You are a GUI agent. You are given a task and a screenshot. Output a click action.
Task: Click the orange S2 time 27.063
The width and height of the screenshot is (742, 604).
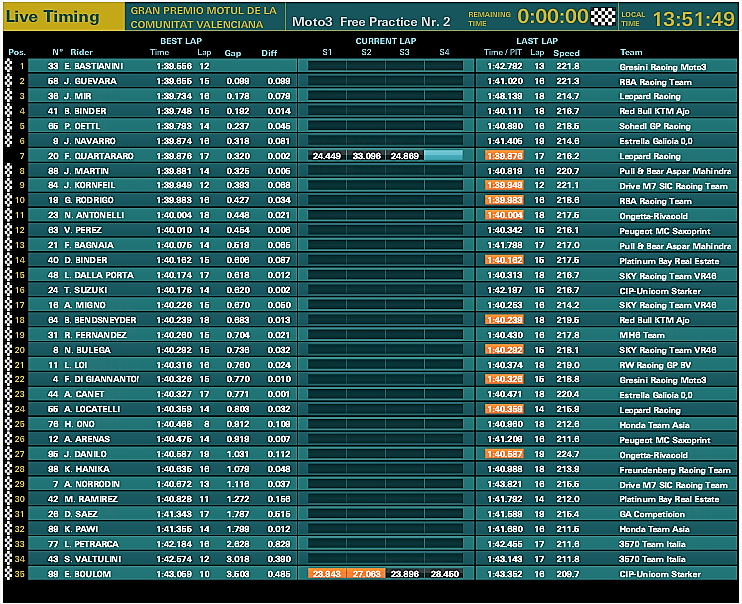366,574
